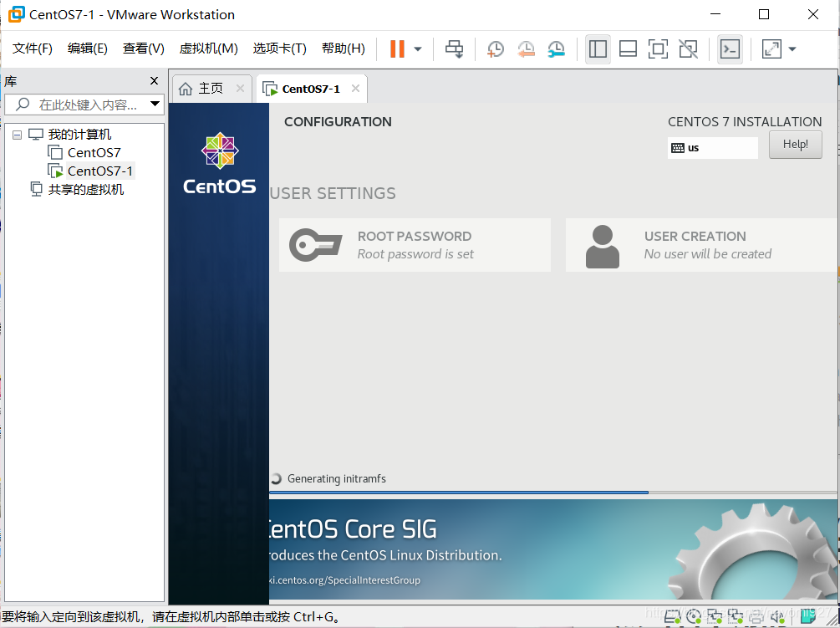Toggle Unity mode icon
This screenshot has width=840, height=628.
pos(688,49)
